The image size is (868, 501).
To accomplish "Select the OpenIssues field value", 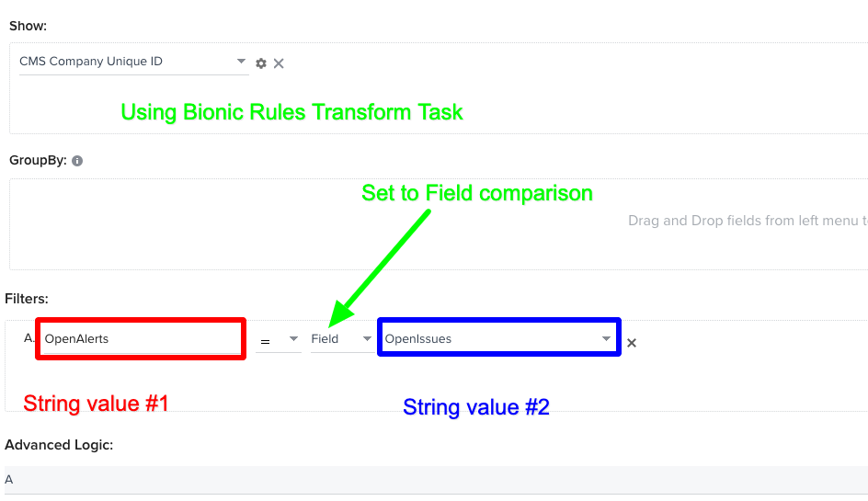I will click(418, 339).
